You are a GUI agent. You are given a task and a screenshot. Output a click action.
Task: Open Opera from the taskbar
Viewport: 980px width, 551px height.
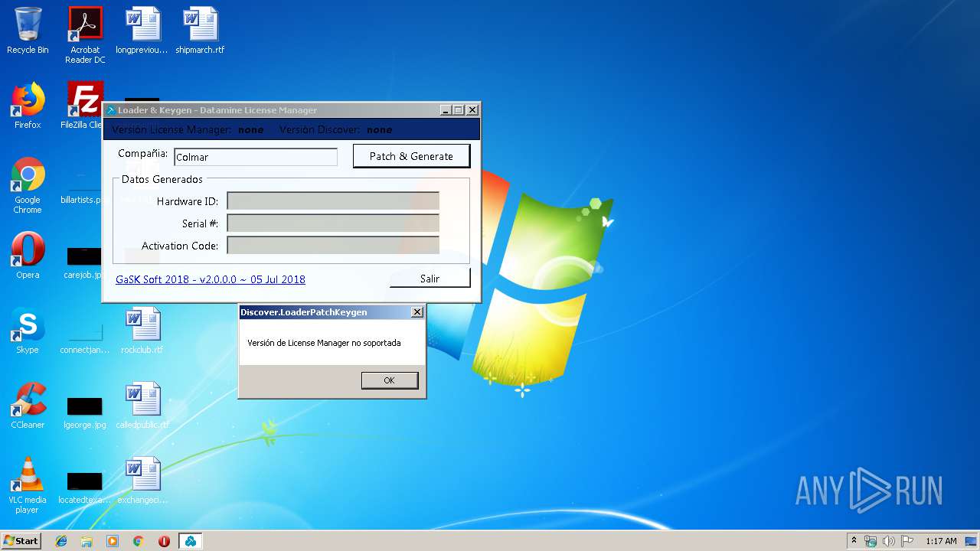[164, 541]
